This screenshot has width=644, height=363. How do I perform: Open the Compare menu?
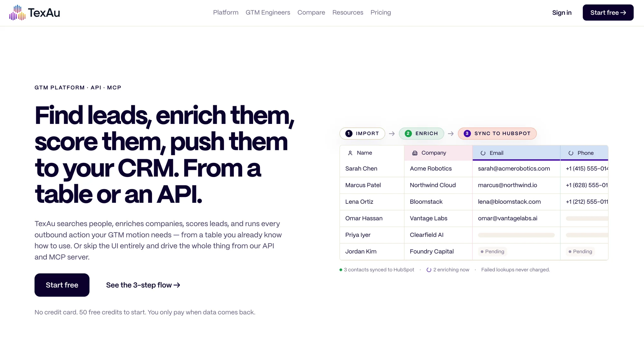(311, 13)
